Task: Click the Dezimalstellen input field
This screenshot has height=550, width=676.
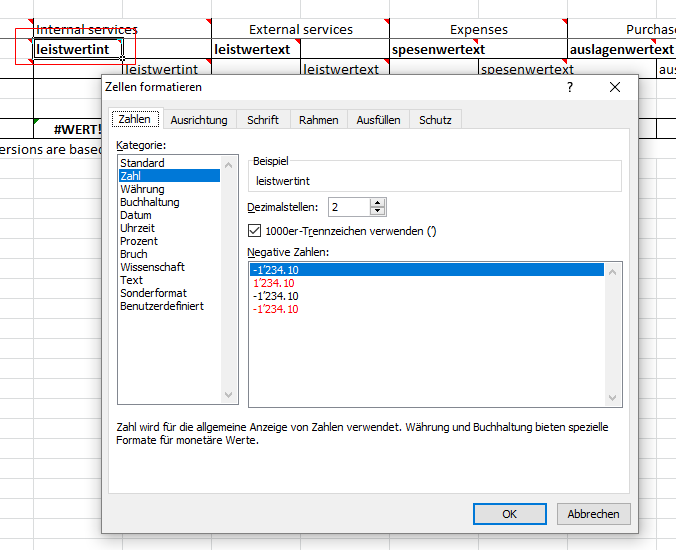Action: point(348,207)
